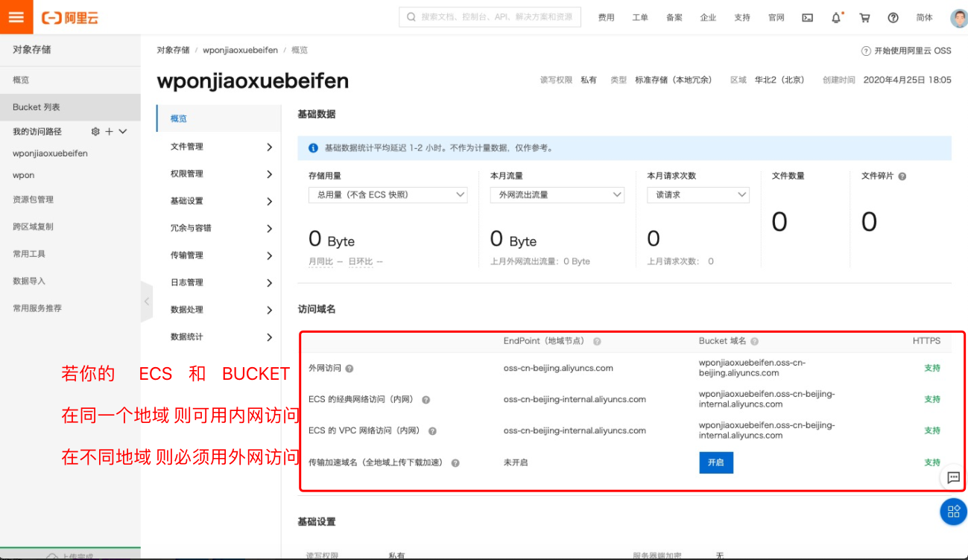968x560 pixels.
Task: Click help icon beside 传输加速域名
Action: pyautogui.click(x=455, y=463)
